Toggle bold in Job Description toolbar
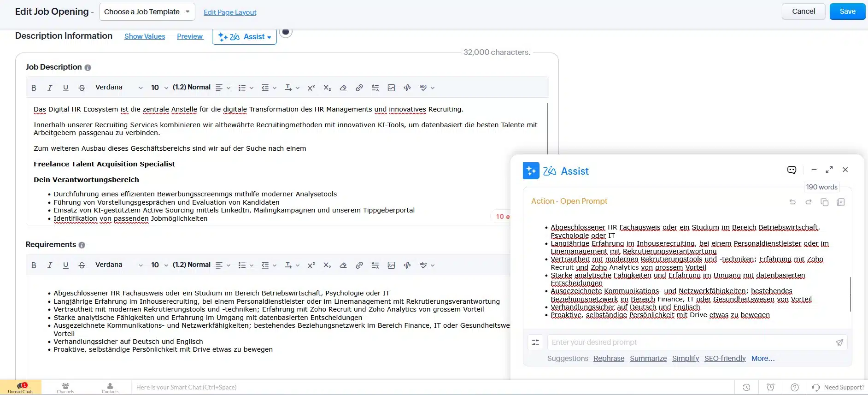Viewport: 868px width, 395px height. click(34, 88)
